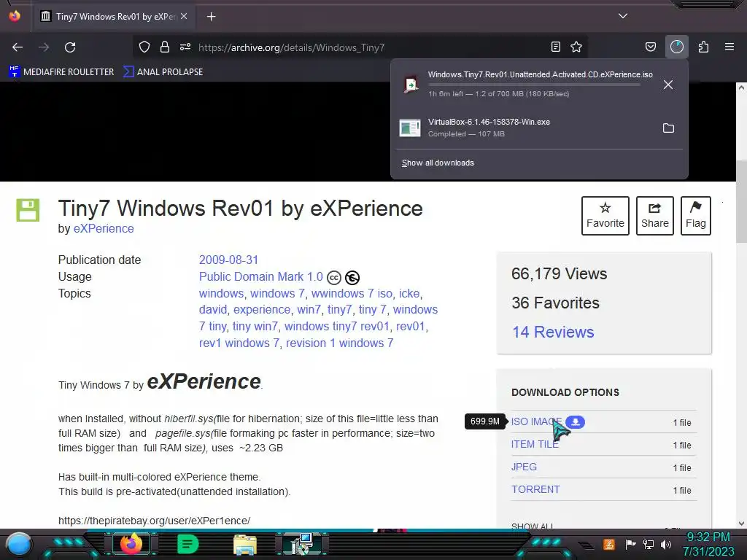Open the installer setup taskbar icon
The image size is (747, 560).
302,544
